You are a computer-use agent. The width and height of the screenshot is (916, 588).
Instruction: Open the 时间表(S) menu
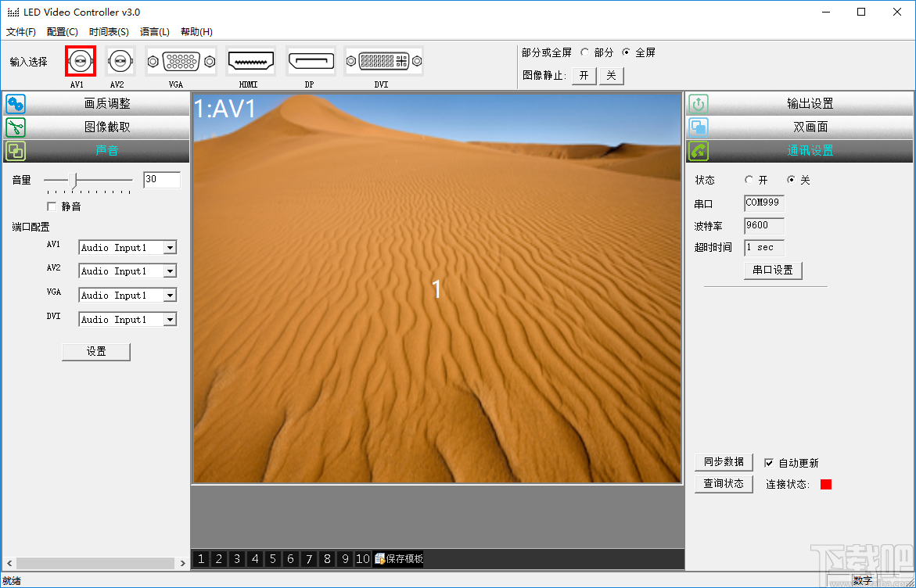click(x=109, y=31)
